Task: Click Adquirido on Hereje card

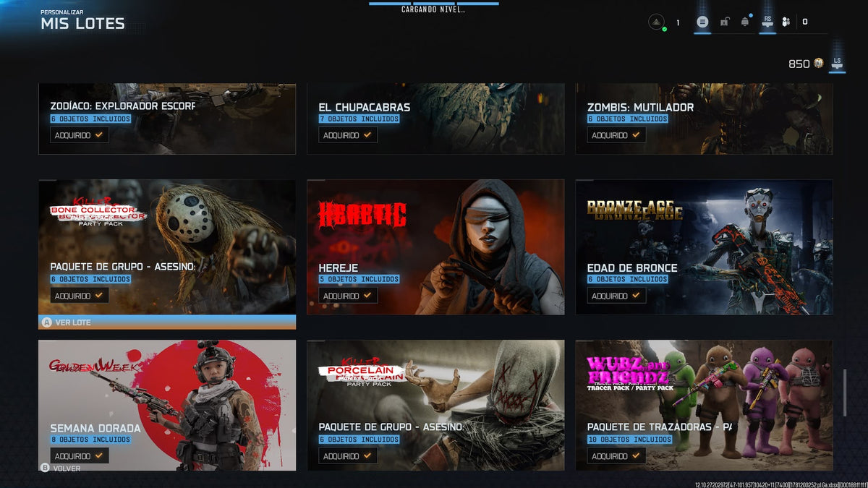Action: [348, 296]
